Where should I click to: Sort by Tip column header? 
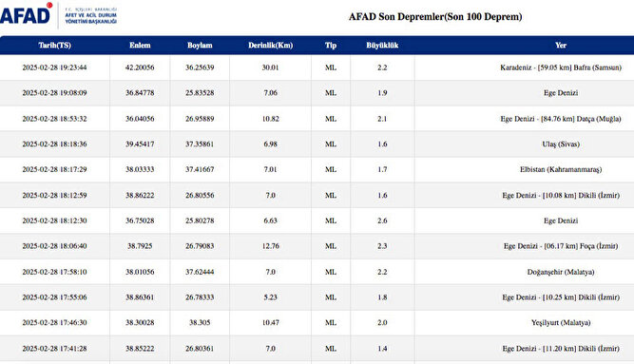point(331,46)
